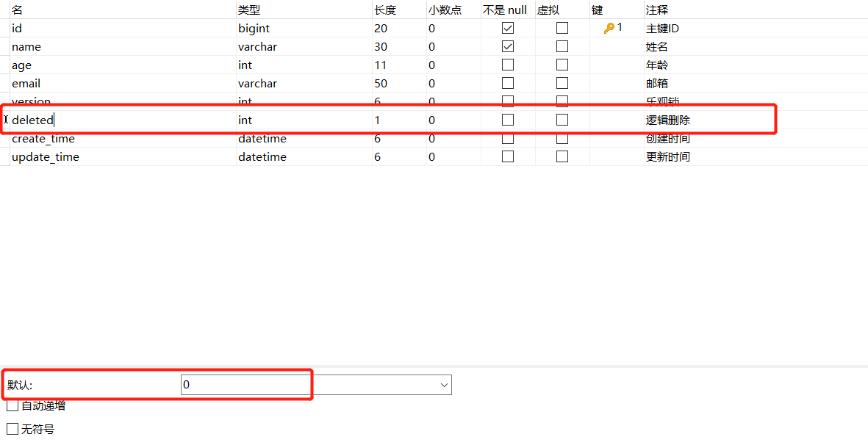Screen dimensions: 868x445
Task: Click the varchar type of name row
Action: [304, 46]
